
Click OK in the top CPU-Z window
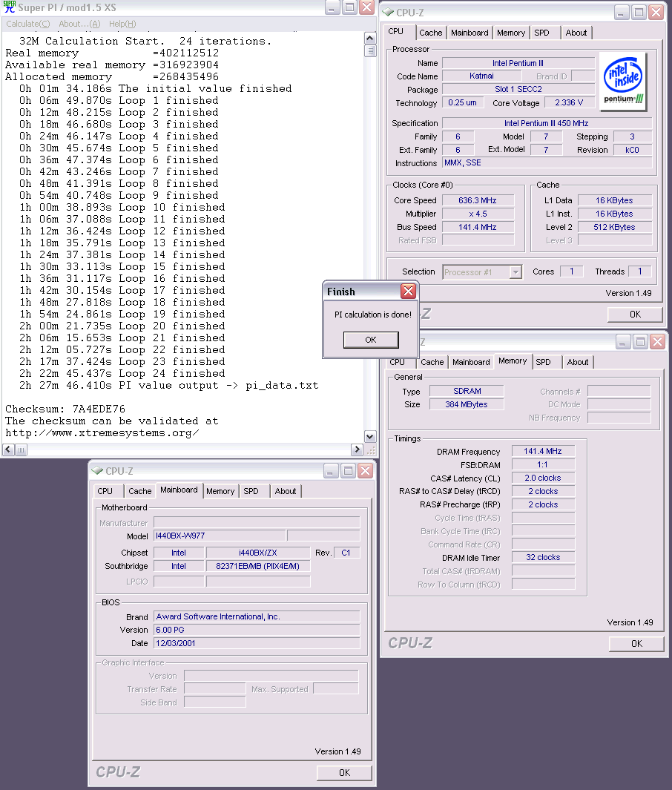click(x=635, y=315)
